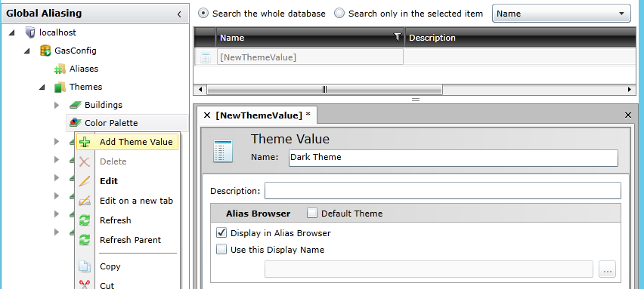Choose Refresh Parent from context menu

pos(130,240)
